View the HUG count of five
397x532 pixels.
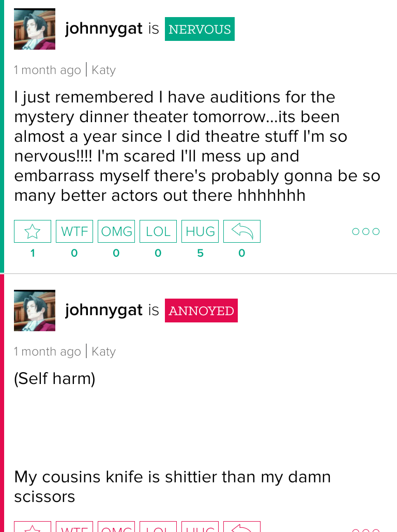200,253
